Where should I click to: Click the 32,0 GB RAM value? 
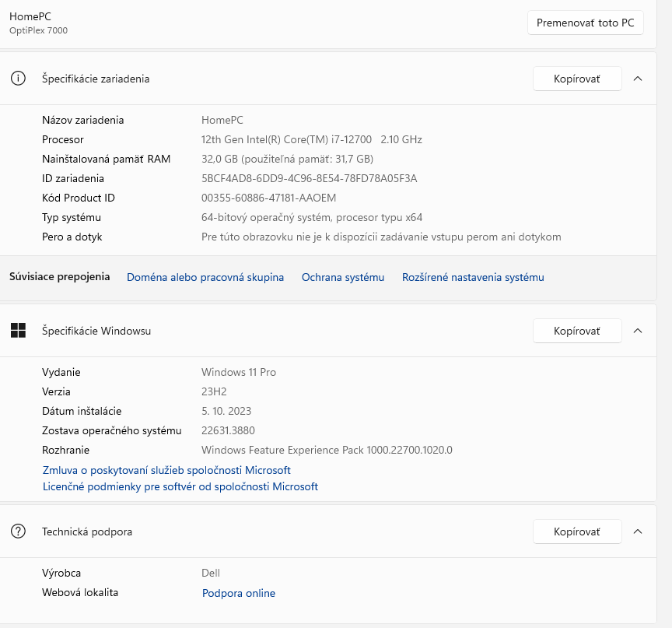(x=287, y=159)
